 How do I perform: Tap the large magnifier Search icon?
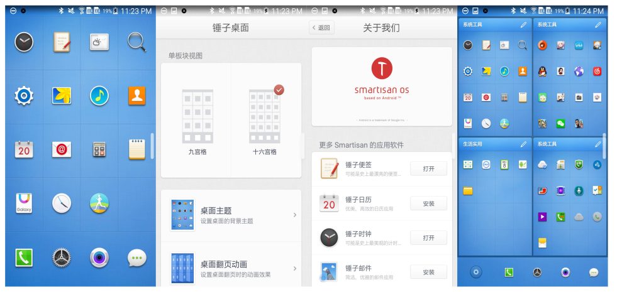click(x=136, y=42)
